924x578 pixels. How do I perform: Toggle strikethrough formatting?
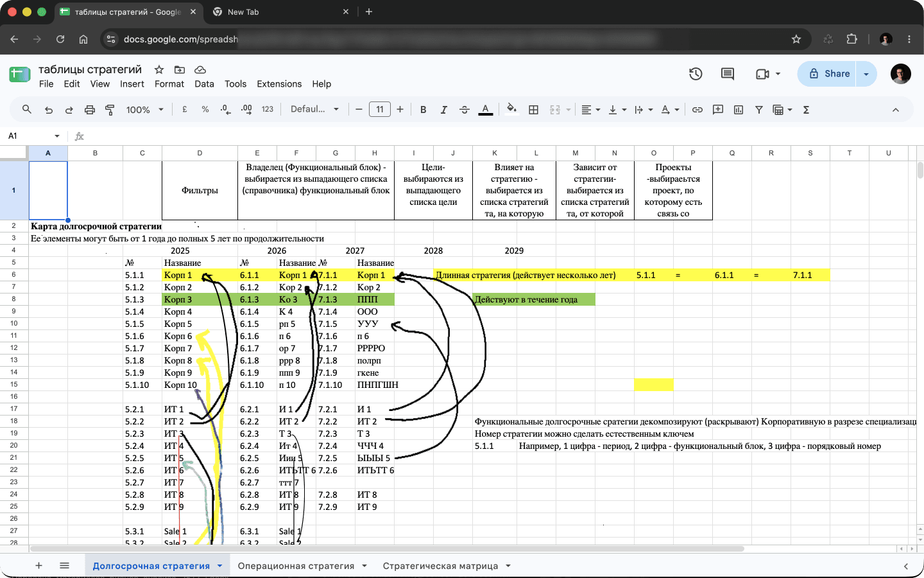(x=465, y=110)
